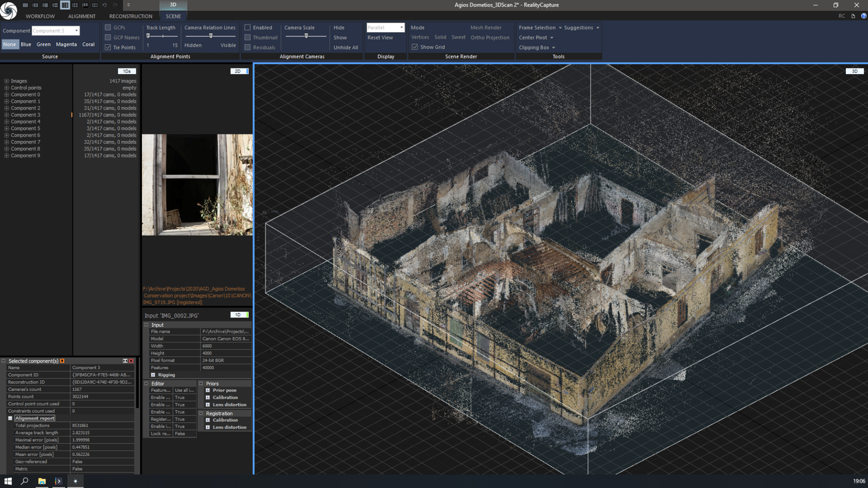
Task: Open the RECONSTRUCTION ribbon tab
Action: pyautogui.click(x=131, y=16)
